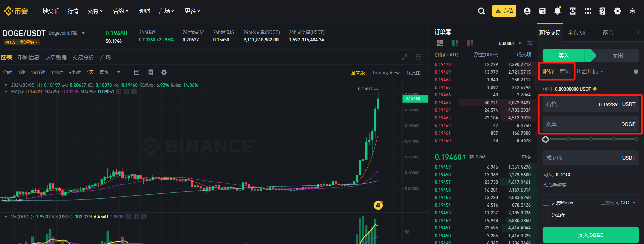The width and height of the screenshot is (644, 244).
Task: Enable the 冰山单 iceberg order checkbox
Action: pos(546,215)
